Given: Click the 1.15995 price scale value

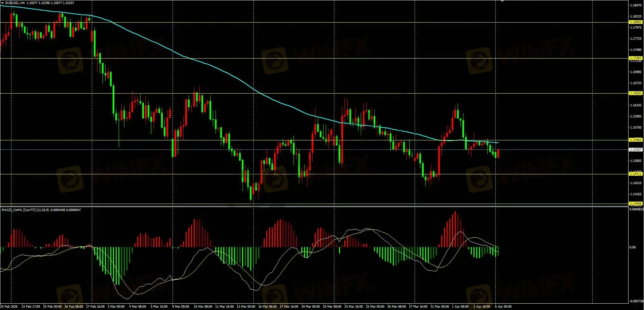Looking at the screenshot, I should point(636,116).
